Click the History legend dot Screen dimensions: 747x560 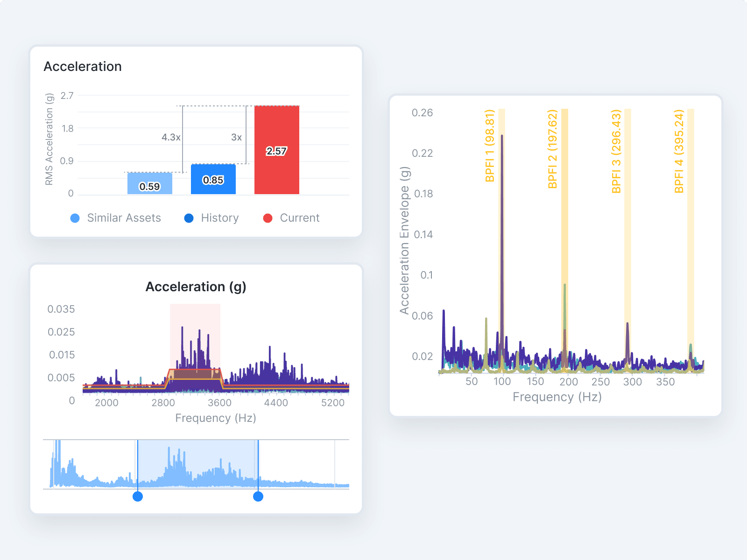pos(189,218)
